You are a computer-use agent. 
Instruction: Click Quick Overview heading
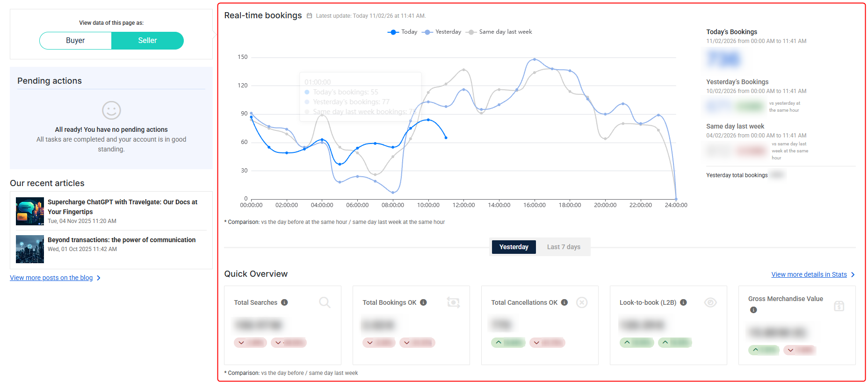pyautogui.click(x=256, y=274)
